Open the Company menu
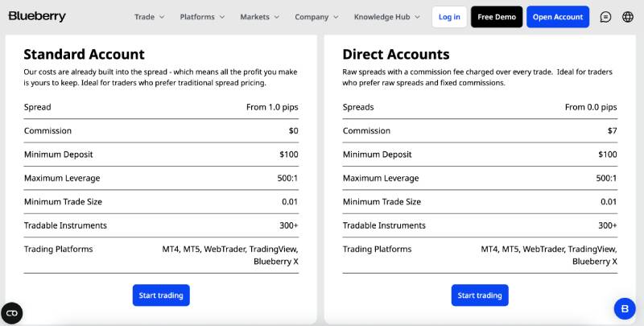 point(317,17)
